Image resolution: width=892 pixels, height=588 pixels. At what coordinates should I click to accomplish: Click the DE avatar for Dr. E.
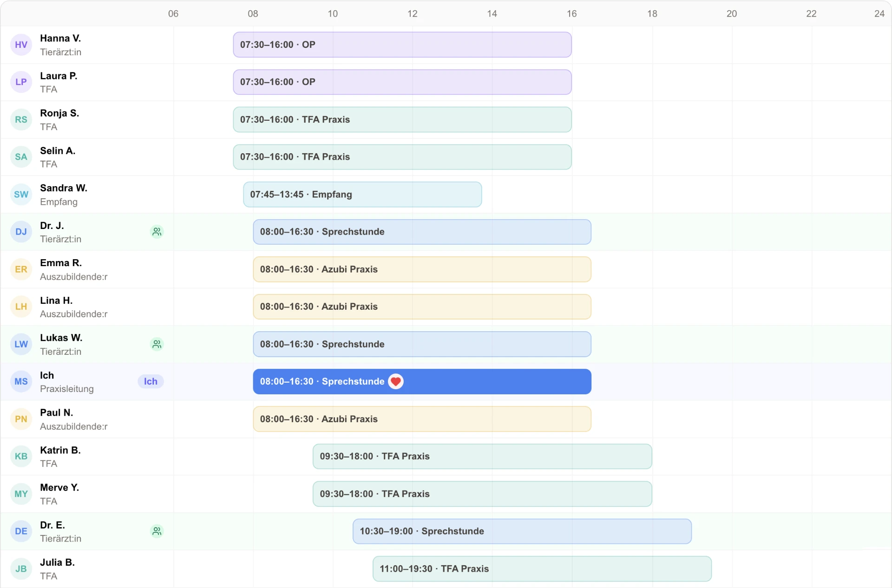(x=21, y=531)
